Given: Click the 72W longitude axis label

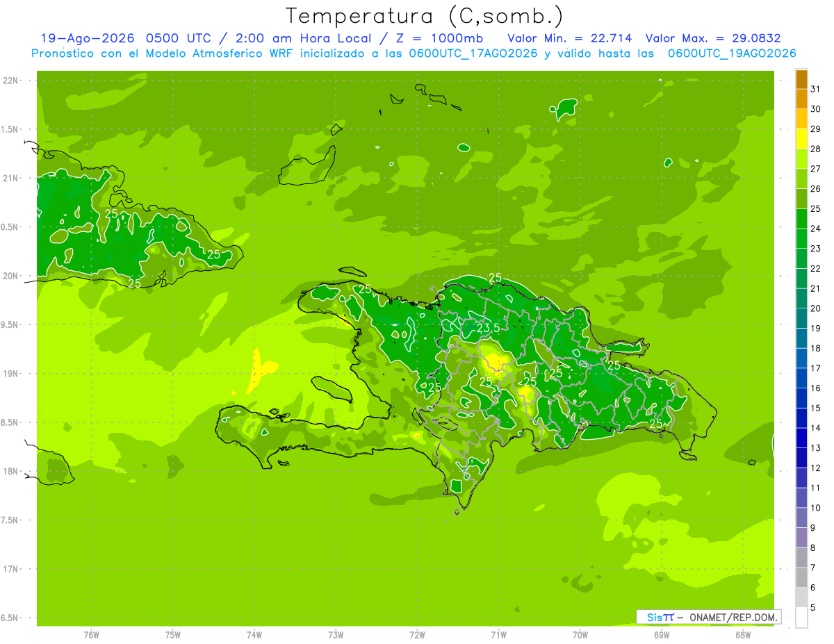Looking at the screenshot, I should (417, 634).
